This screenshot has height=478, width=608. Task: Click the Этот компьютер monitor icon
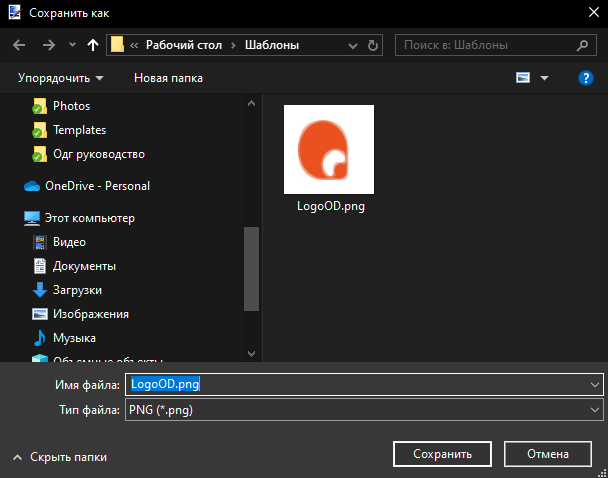(x=32, y=218)
